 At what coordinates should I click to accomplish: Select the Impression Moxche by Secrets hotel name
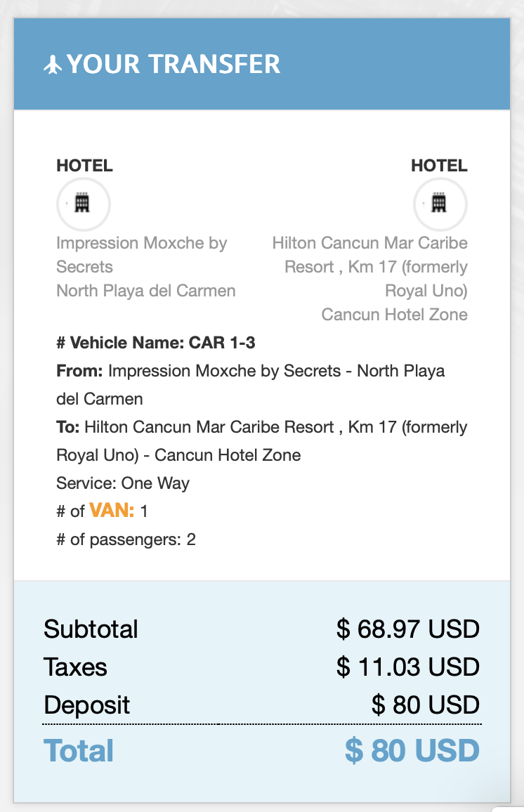tap(141, 255)
